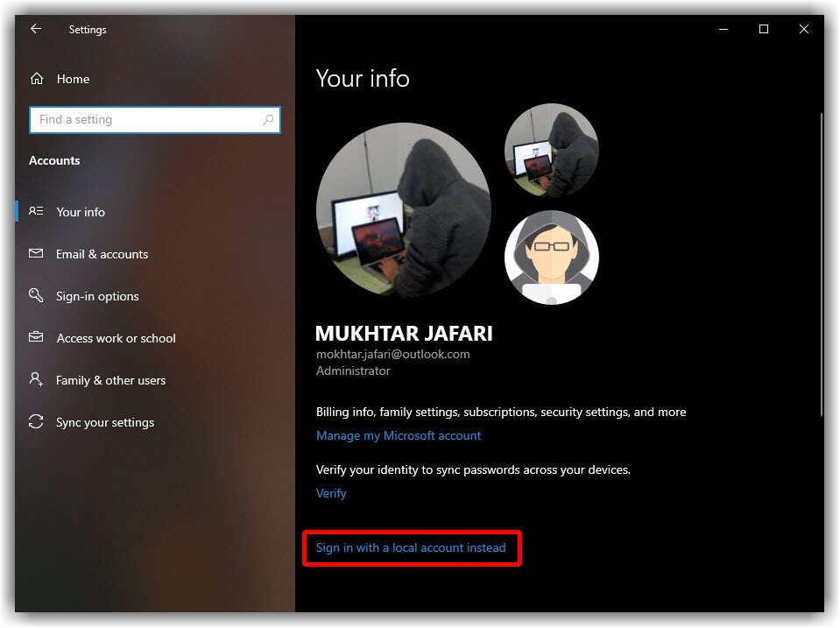Image resolution: width=840 pixels, height=628 pixels.
Task: Click the Sync your settings arrows icon
Action: tap(36, 421)
